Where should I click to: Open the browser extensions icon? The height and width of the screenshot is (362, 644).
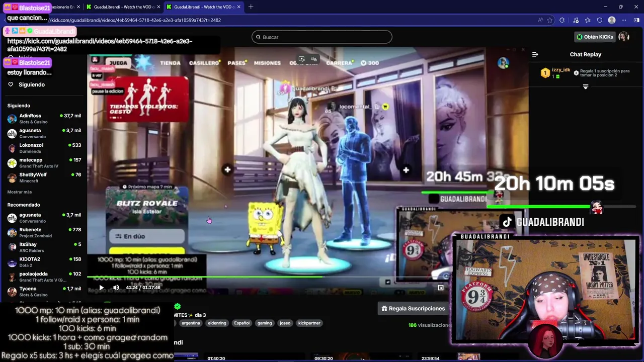click(562, 20)
